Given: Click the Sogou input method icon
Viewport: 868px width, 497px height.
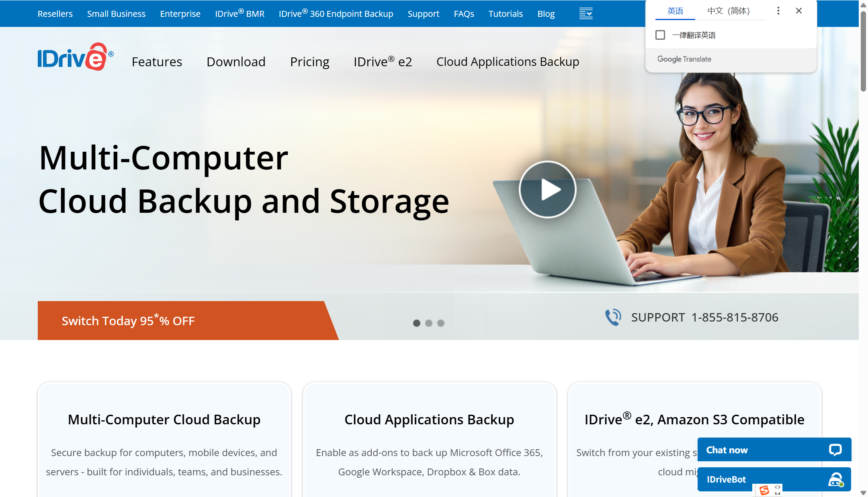Looking at the screenshot, I should [x=764, y=490].
